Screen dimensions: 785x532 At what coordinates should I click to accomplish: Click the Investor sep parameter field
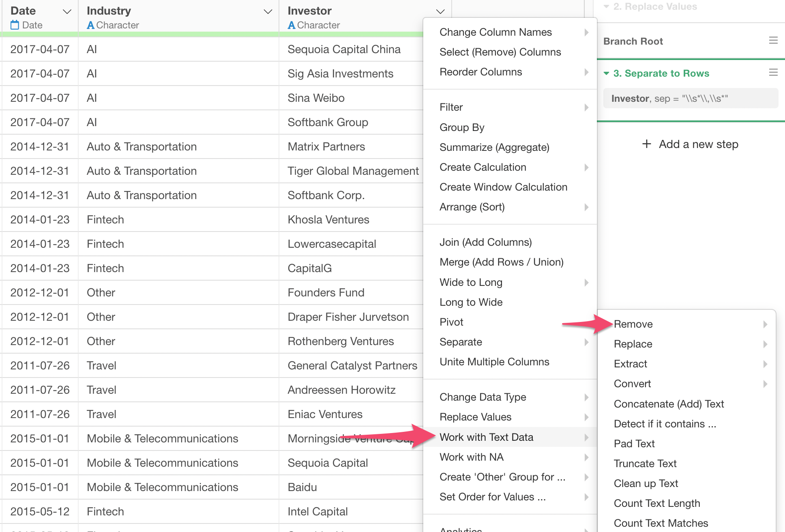(690, 99)
